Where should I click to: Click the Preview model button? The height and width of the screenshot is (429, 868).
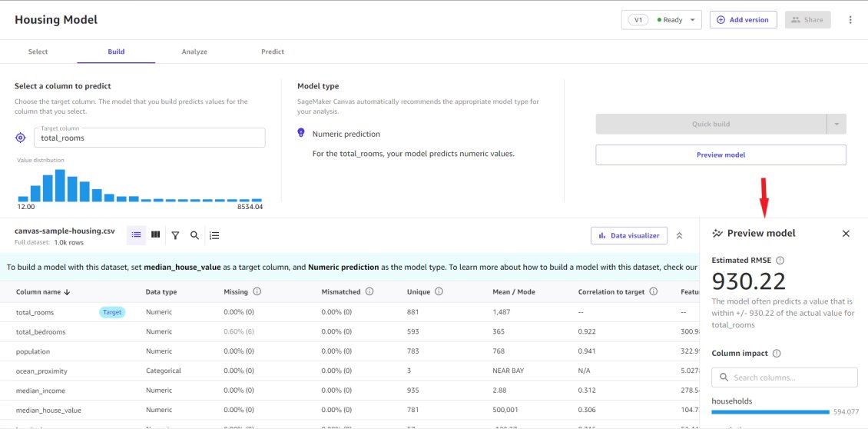click(x=721, y=155)
